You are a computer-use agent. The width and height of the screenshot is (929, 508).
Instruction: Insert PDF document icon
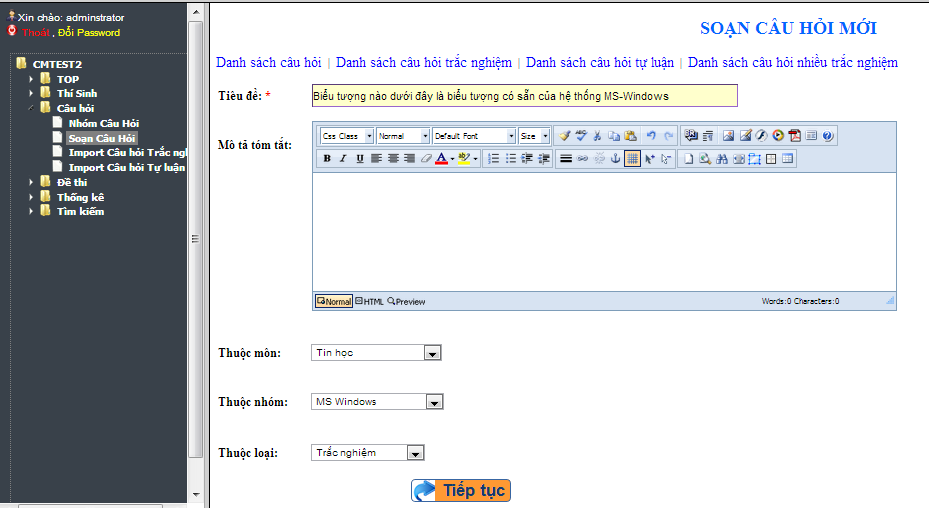(x=795, y=136)
